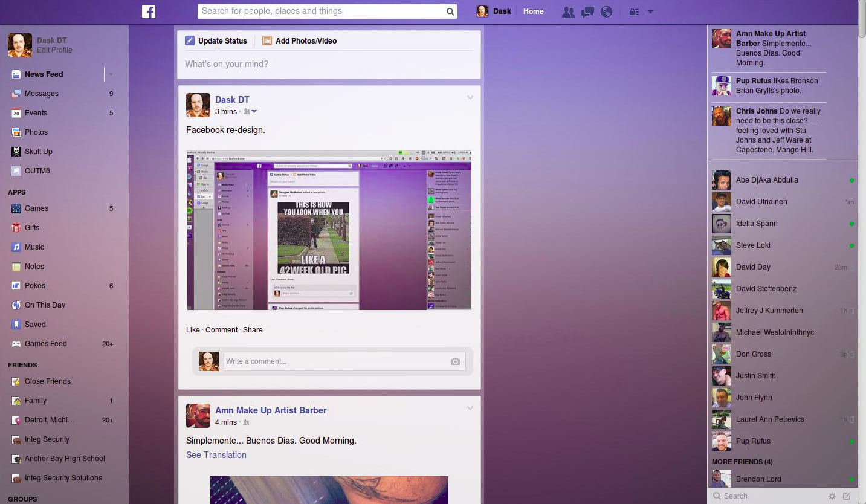Open the Amn Make Up Artist Barber post author link
The image size is (866, 504).
tap(271, 410)
